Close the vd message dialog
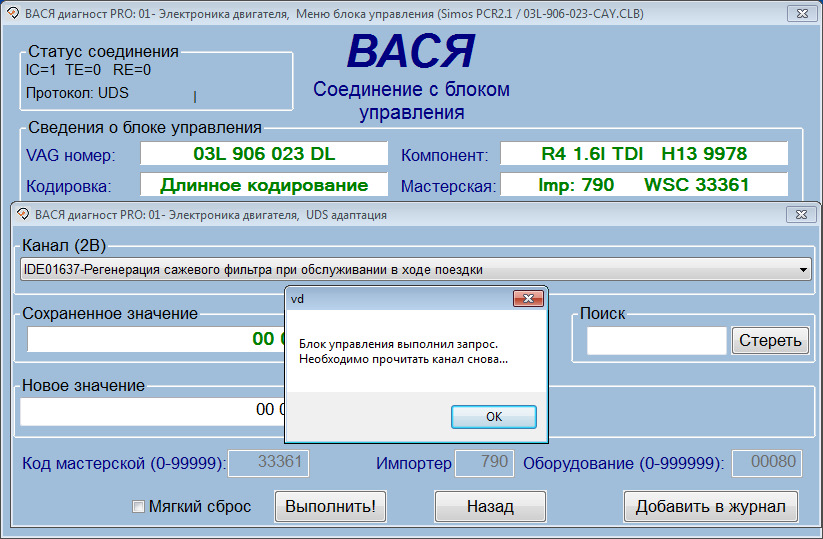The width and height of the screenshot is (823, 539). click(x=528, y=299)
